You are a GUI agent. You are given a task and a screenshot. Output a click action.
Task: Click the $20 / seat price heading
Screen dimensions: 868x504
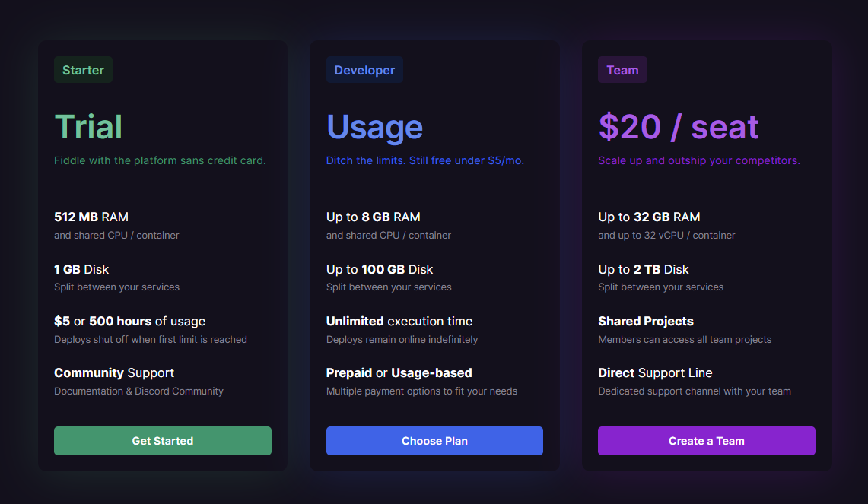tap(679, 127)
